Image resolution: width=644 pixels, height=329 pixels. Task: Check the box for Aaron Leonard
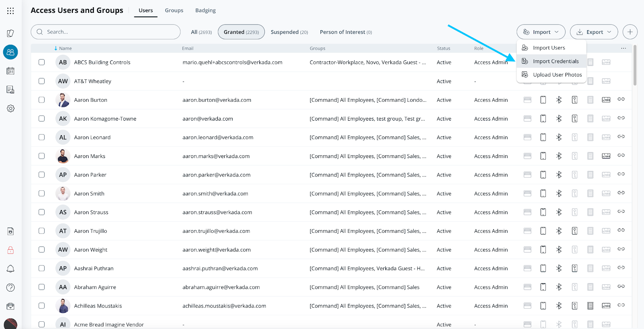[x=41, y=137]
